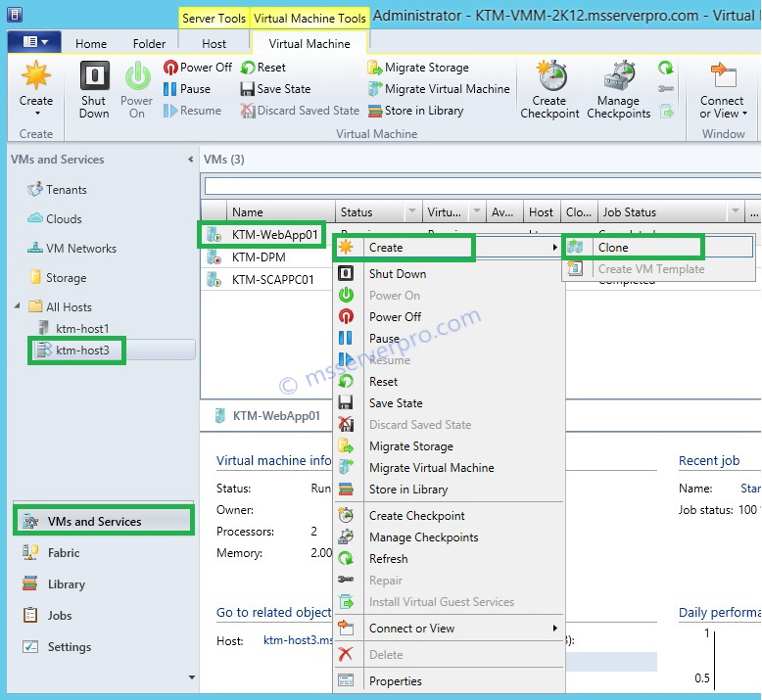The image size is (762, 700).
Task: Collapse the All Hosts tree node
Action: point(18,306)
